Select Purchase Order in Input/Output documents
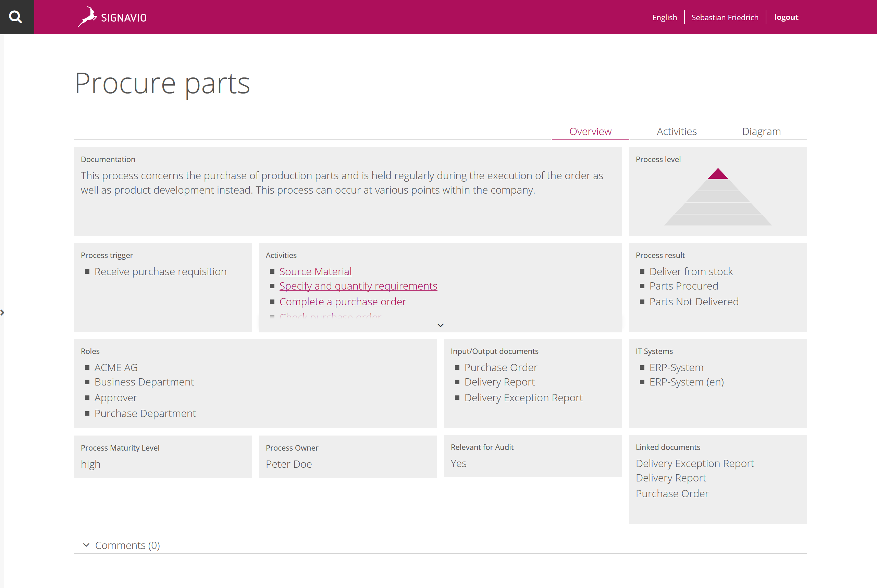The image size is (877, 588). point(501,367)
